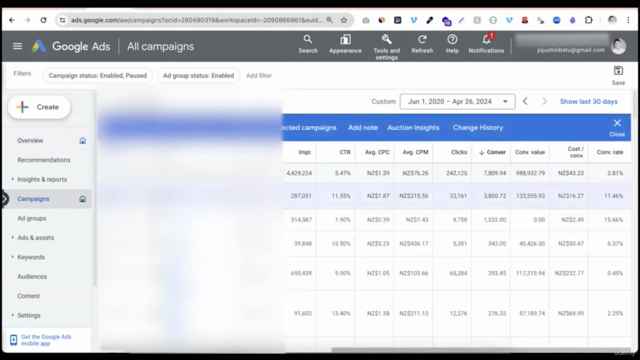The image size is (640, 360).
Task: Click the Create button
Action: (39, 107)
